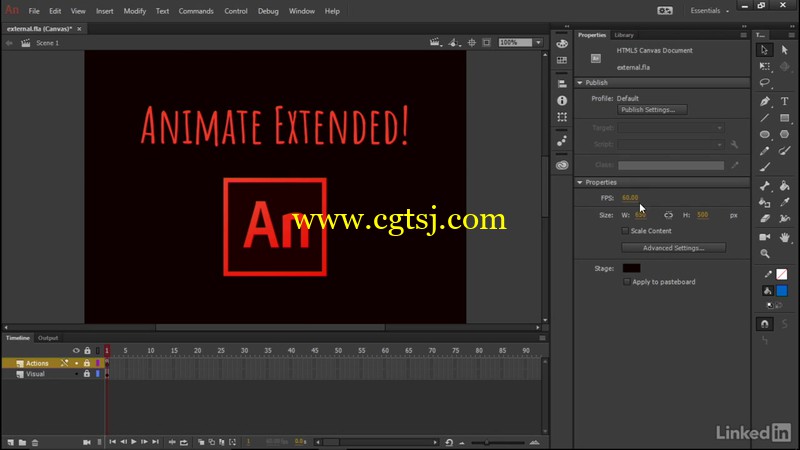Open the blue fill color swatch
800x450 pixels.
pos(782,291)
